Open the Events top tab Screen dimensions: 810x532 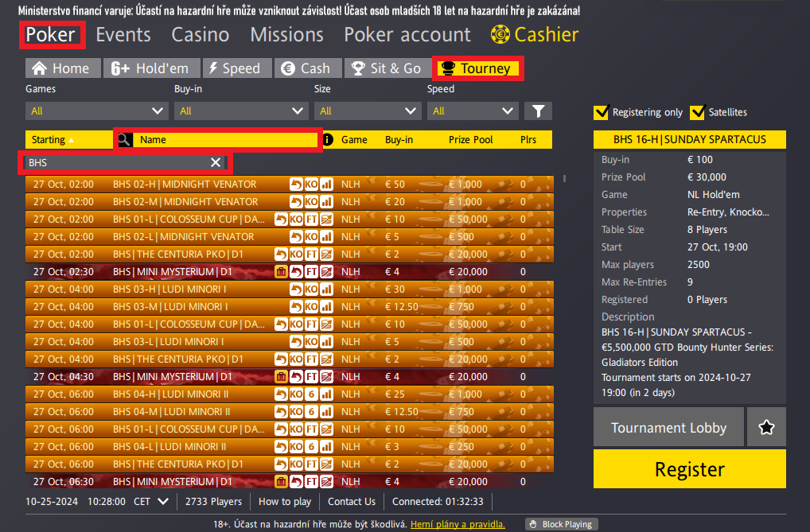pyautogui.click(x=123, y=35)
